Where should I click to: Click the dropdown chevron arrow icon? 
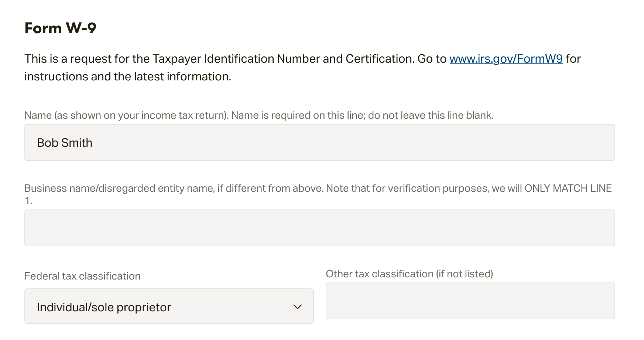click(297, 307)
